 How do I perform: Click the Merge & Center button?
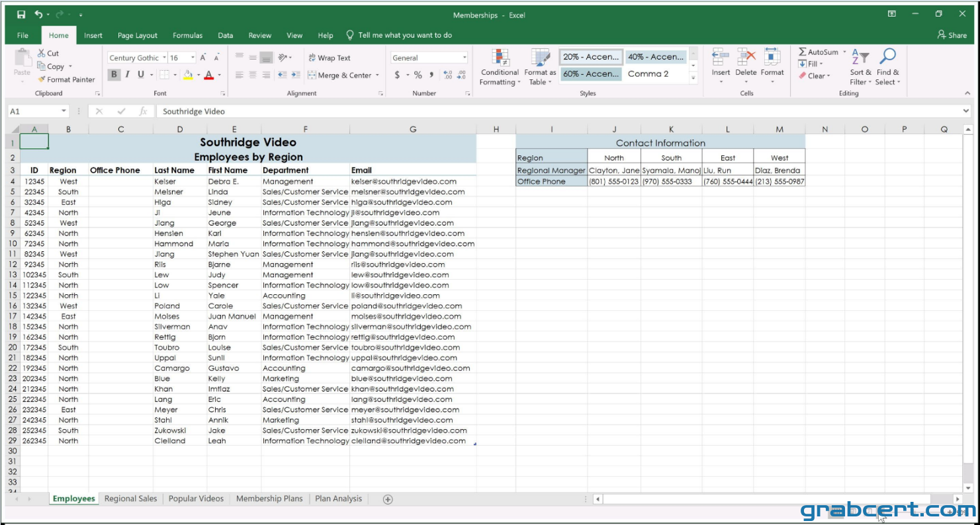tap(344, 75)
